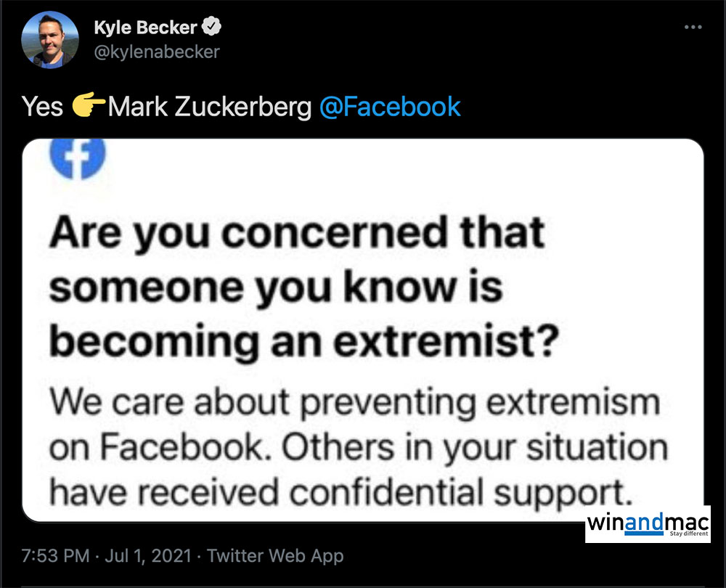Click Kyle Becker's profile avatar
The width and height of the screenshot is (726, 588).
(x=48, y=39)
